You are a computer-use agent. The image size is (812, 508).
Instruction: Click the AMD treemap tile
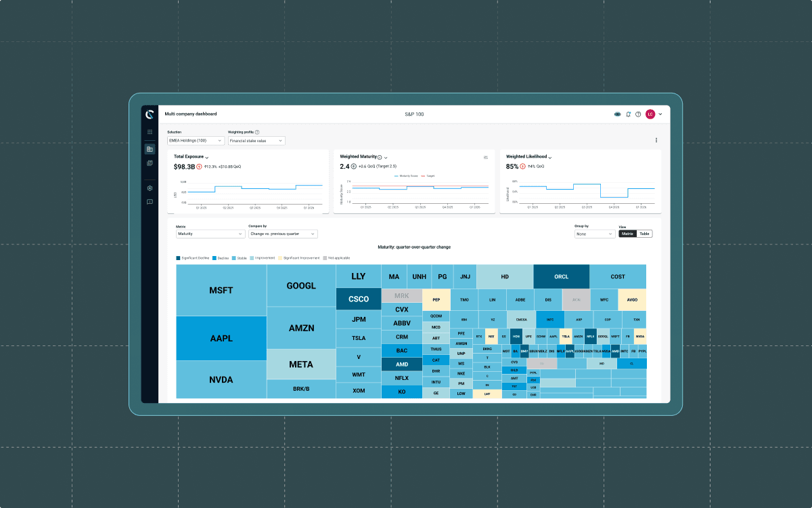(402, 364)
